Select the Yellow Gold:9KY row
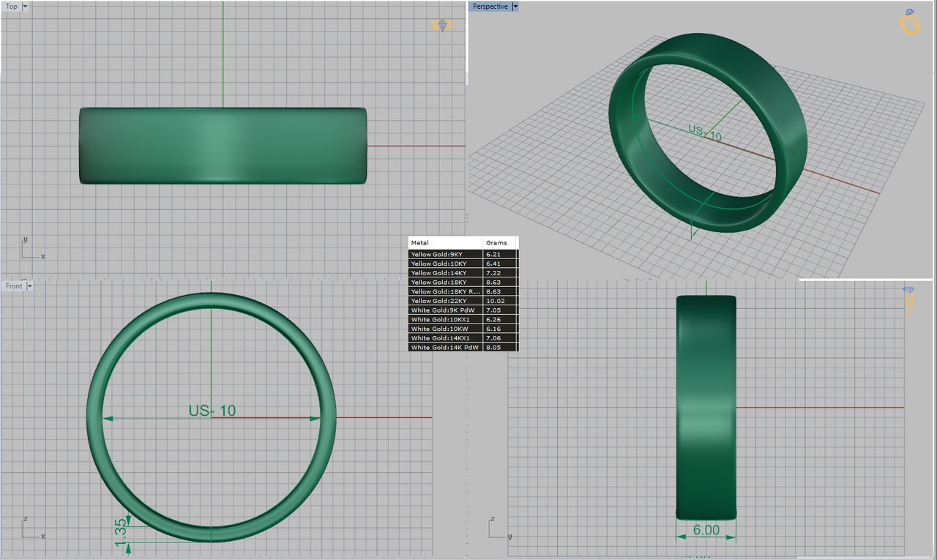 click(x=463, y=254)
